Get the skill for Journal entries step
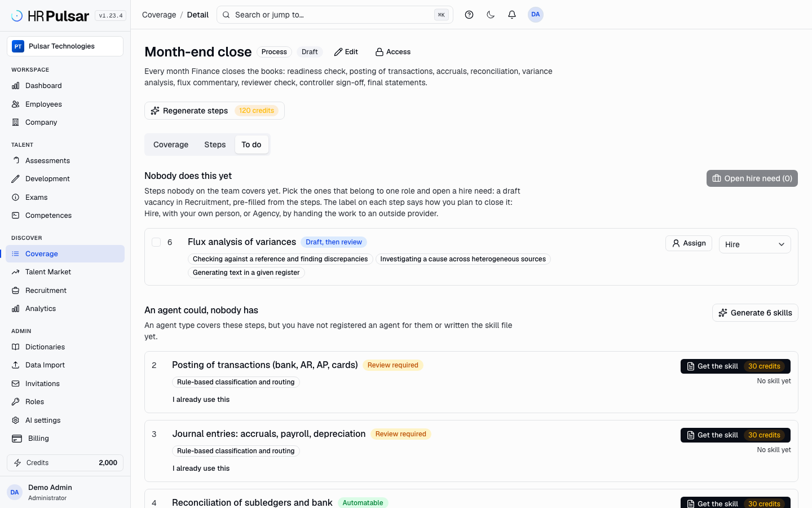The height and width of the screenshot is (508, 812). [735, 435]
